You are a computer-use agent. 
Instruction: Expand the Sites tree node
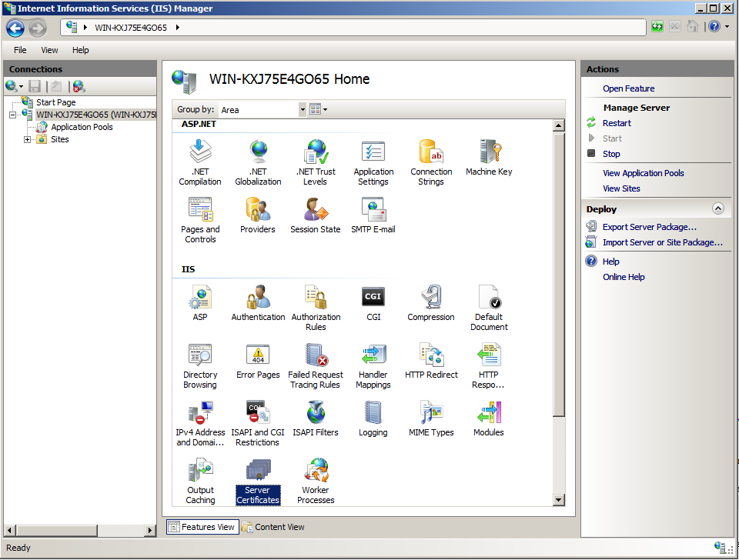click(28, 139)
